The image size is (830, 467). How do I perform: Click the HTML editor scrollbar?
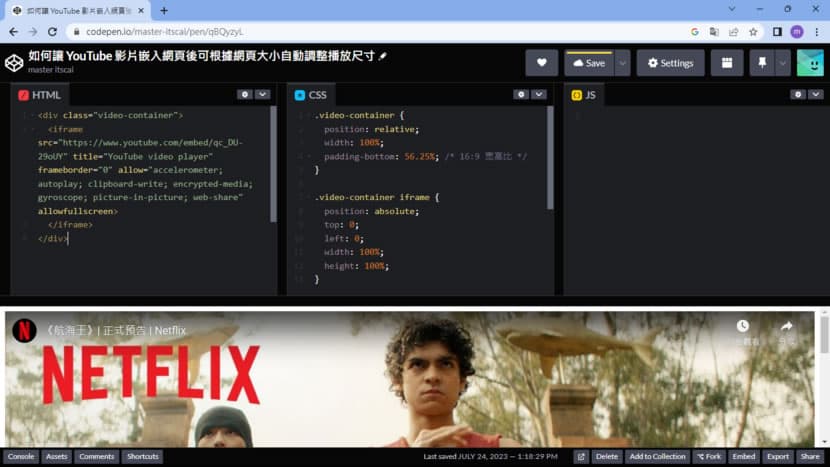[273, 164]
